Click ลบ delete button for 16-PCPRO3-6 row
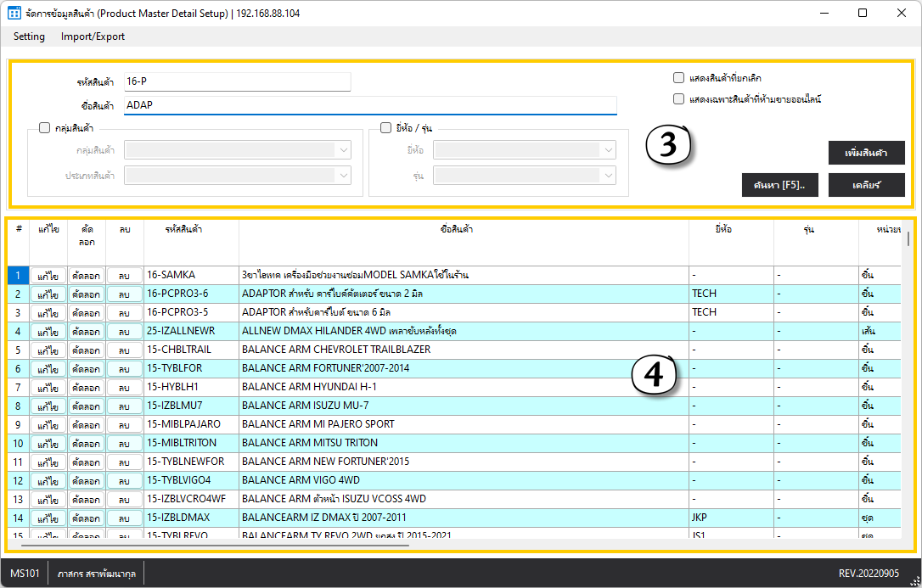922x588 pixels. [x=125, y=294]
